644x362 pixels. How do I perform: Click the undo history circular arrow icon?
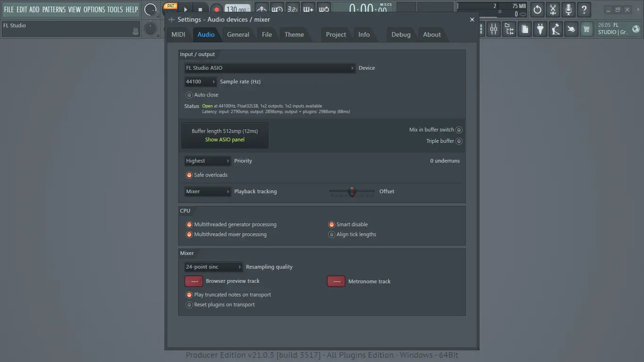pyautogui.click(x=537, y=9)
